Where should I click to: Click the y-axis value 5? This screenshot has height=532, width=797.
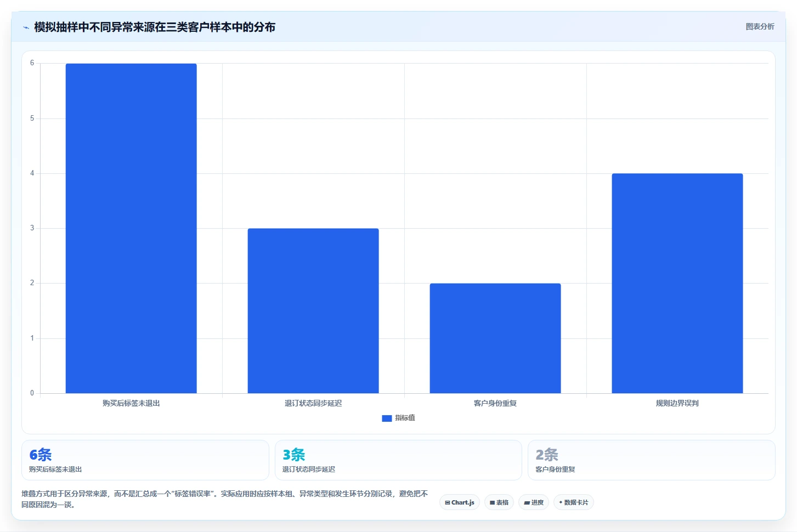pos(32,118)
